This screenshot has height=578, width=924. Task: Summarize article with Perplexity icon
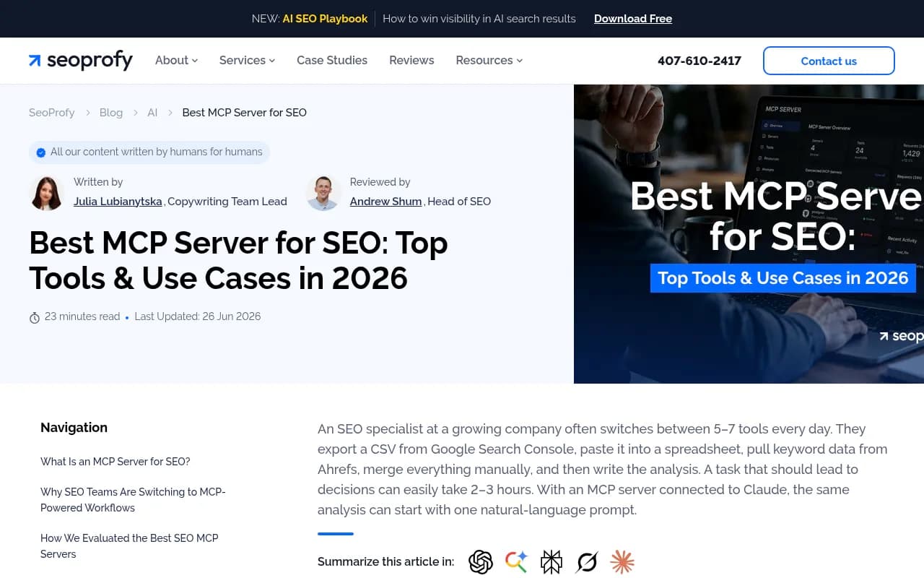[552, 561]
